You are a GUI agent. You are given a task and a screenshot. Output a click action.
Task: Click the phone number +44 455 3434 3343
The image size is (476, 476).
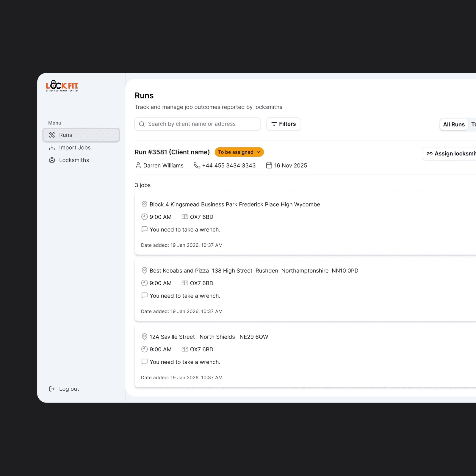click(229, 165)
